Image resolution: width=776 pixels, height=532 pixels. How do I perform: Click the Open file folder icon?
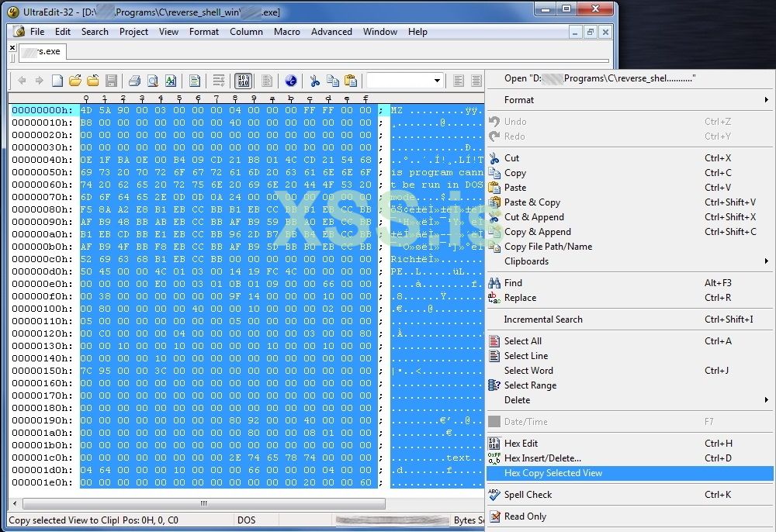74,80
